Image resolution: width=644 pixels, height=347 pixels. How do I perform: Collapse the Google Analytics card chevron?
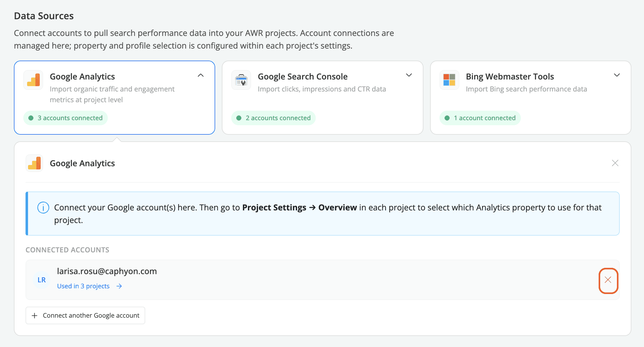pos(201,75)
